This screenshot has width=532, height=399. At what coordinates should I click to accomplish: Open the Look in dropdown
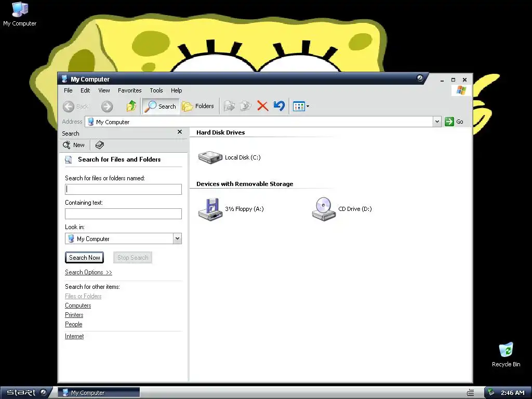pos(177,238)
